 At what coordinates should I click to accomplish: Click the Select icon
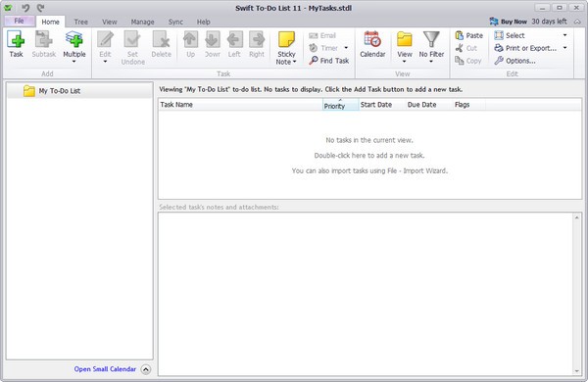pos(499,35)
